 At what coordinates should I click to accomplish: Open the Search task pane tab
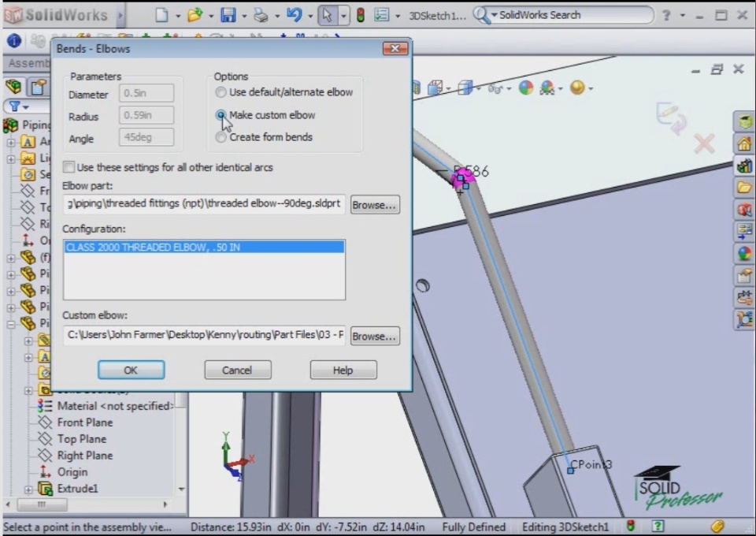[x=744, y=210]
